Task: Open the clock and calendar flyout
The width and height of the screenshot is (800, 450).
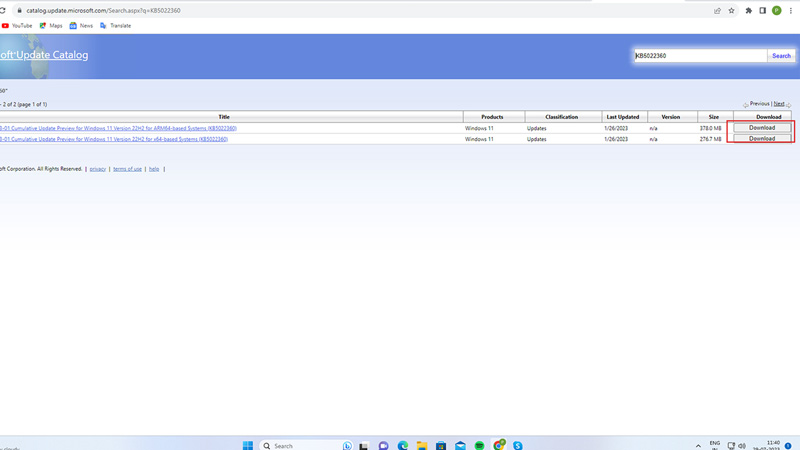Action: click(x=766, y=445)
